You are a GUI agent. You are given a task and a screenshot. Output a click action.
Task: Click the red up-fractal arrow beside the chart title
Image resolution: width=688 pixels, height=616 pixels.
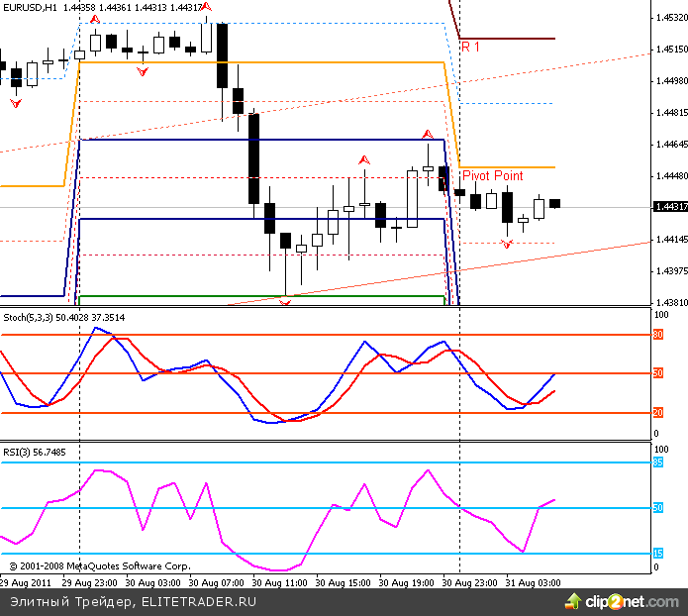pos(206,7)
